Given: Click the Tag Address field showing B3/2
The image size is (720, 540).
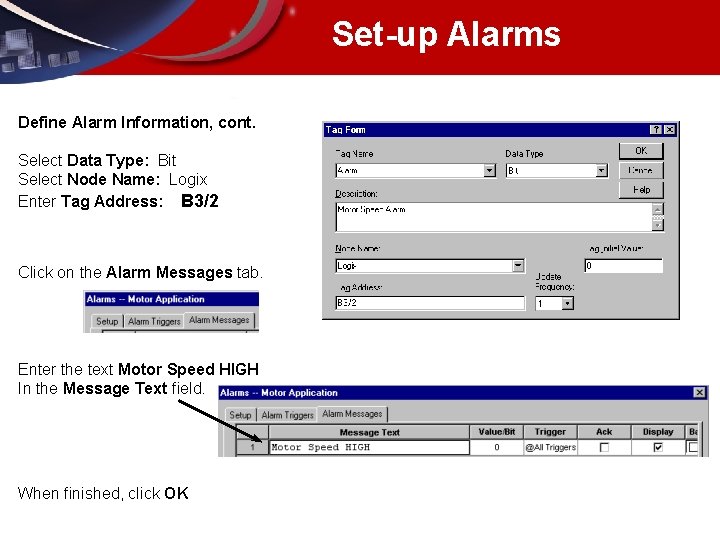Looking at the screenshot, I should pyautogui.click(x=430, y=303).
